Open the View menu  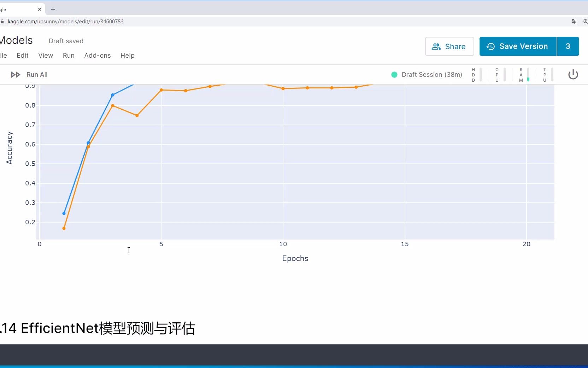tap(46, 56)
